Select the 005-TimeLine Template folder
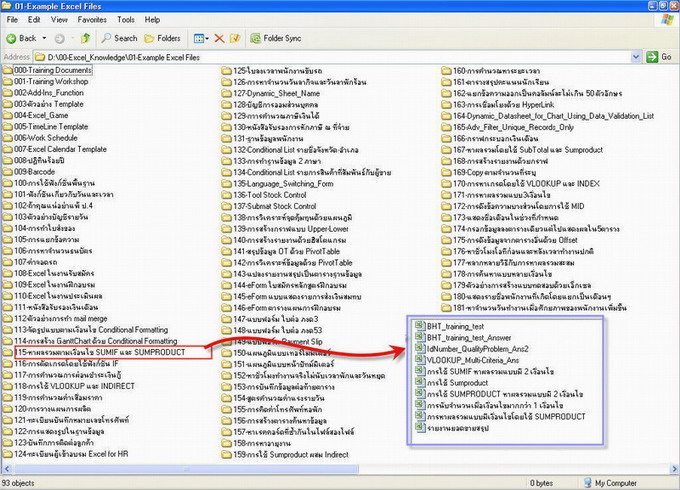 coord(46,126)
